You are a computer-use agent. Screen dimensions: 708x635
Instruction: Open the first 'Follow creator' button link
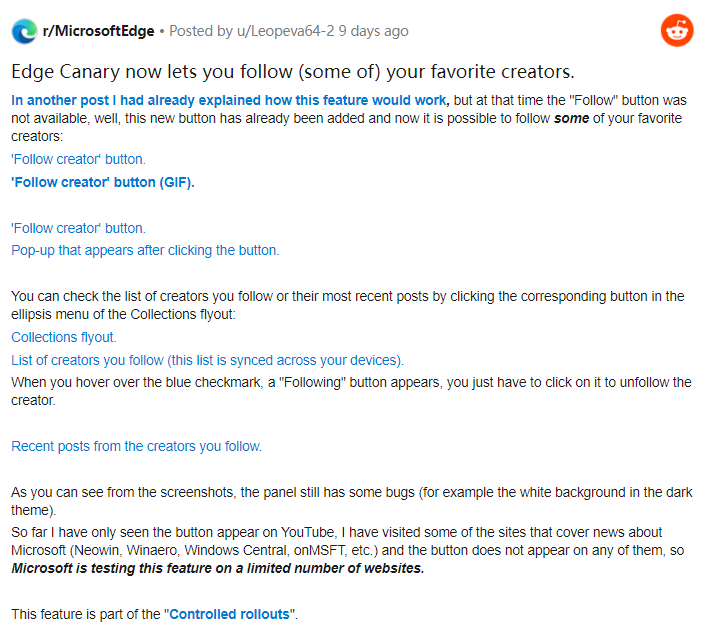78,159
